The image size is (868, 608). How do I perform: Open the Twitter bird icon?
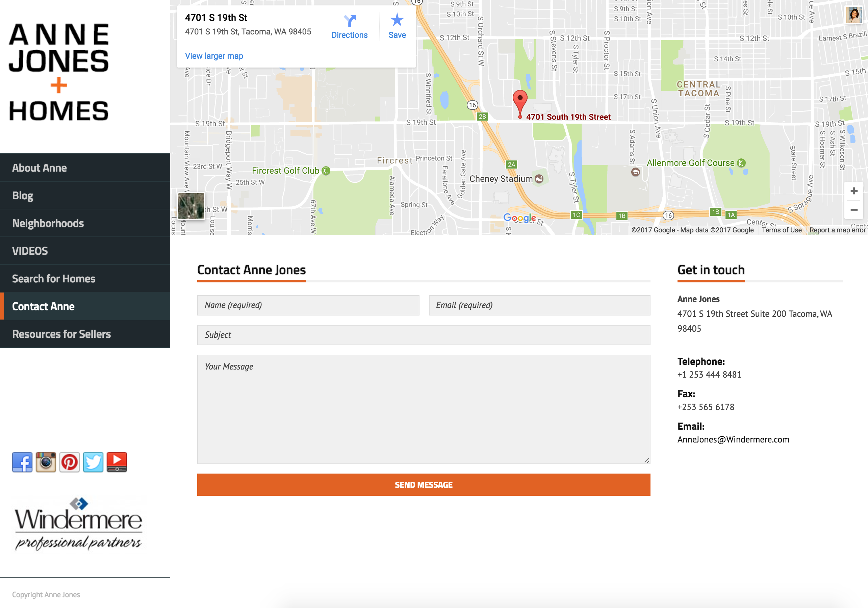click(x=93, y=462)
